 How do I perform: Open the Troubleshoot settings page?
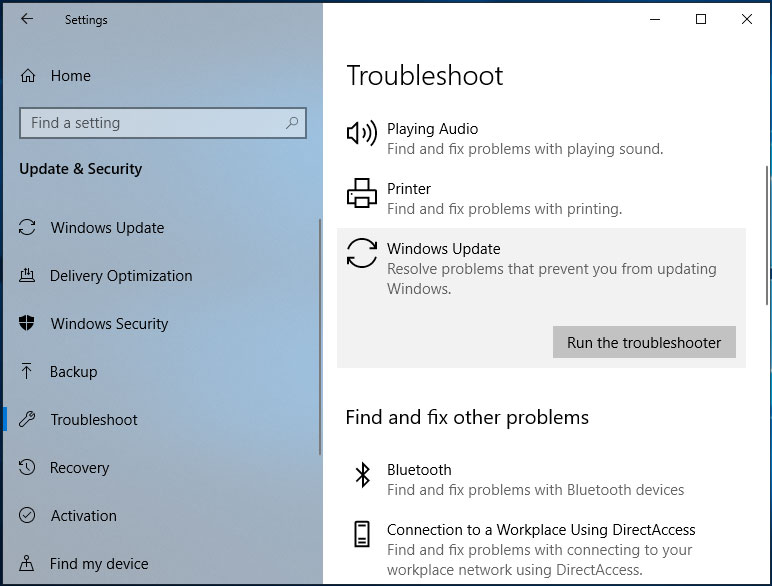(94, 420)
